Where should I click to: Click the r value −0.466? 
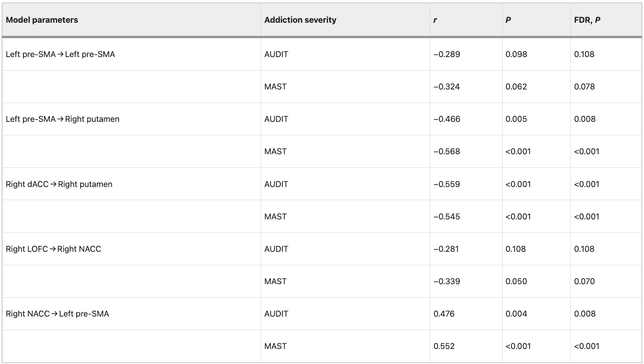(x=447, y=119)
